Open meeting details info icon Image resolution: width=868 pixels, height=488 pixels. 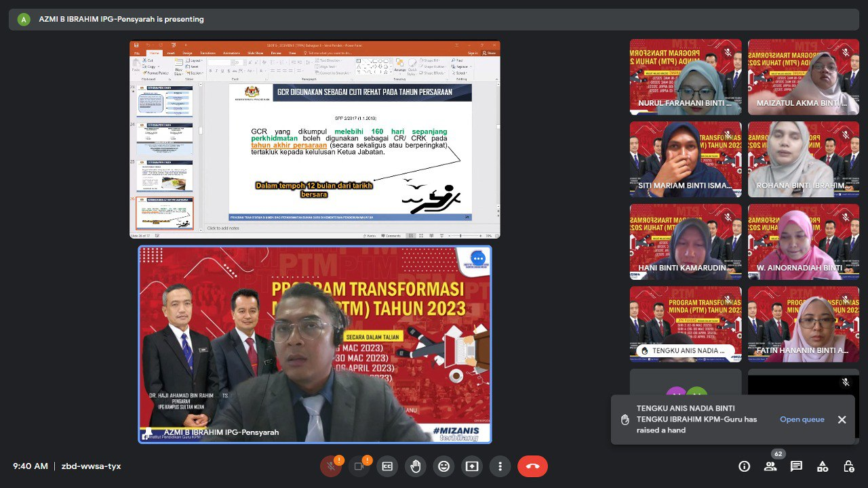point(745,466)
